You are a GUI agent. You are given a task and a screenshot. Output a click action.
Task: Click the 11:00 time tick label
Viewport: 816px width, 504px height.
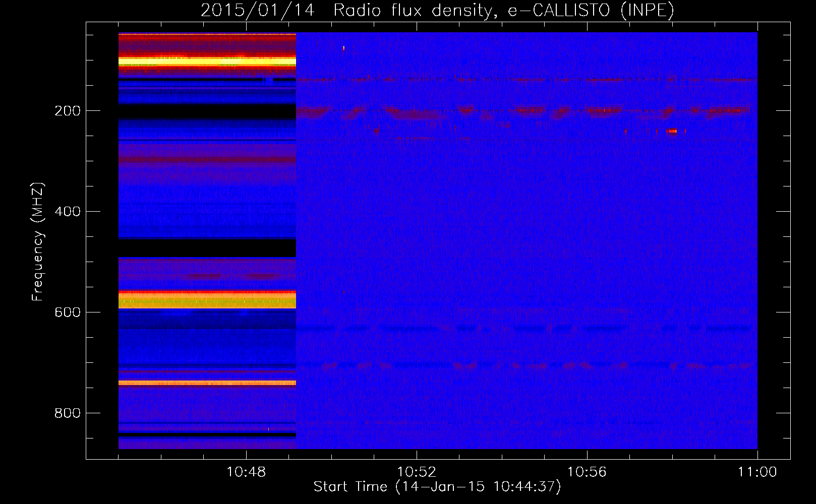(757, 472)
